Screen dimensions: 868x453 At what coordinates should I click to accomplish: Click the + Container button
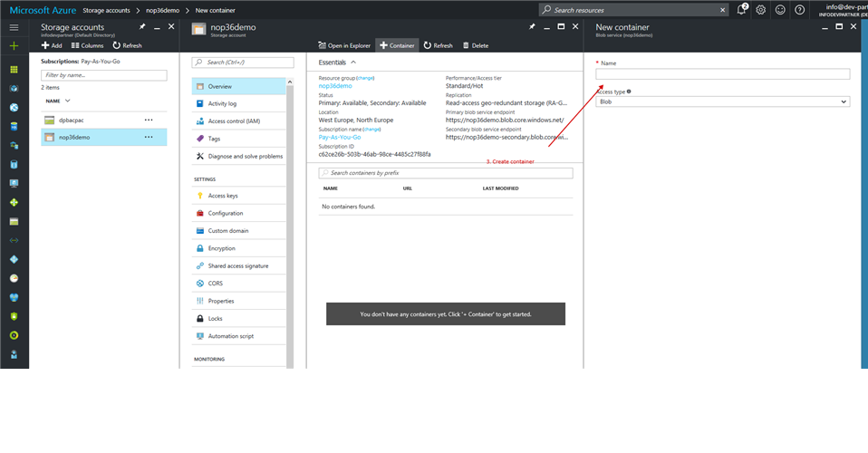coord(397,45)
